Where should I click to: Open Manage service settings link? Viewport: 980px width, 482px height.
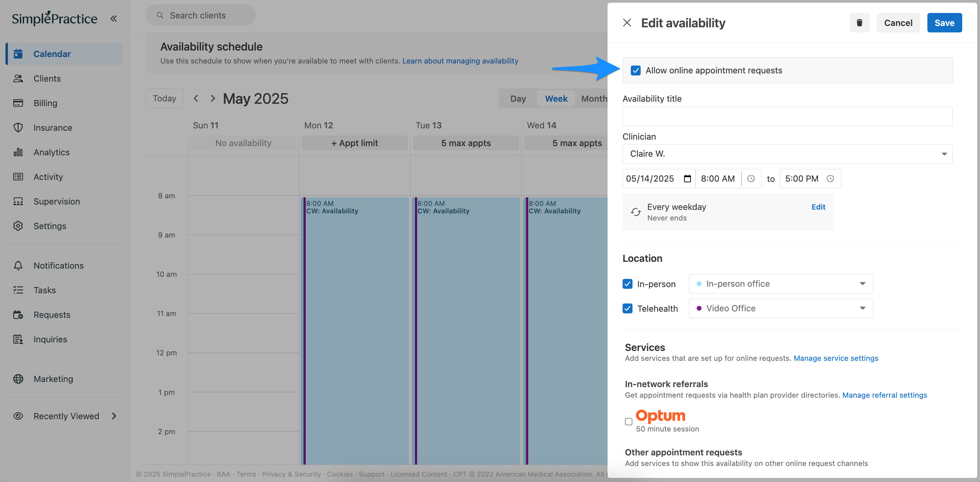click(836, 358)
